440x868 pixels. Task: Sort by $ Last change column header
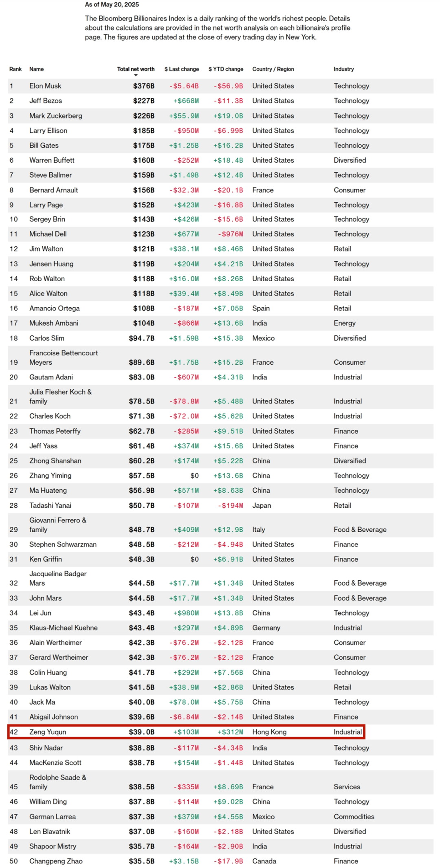[x=182, y=69]
